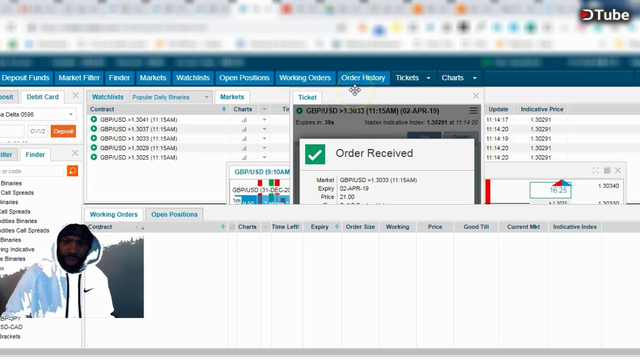Image resolution: width=640 pixels, height=360 pixels.
Task: Click the Good Till column header
Action: point(476,227)
